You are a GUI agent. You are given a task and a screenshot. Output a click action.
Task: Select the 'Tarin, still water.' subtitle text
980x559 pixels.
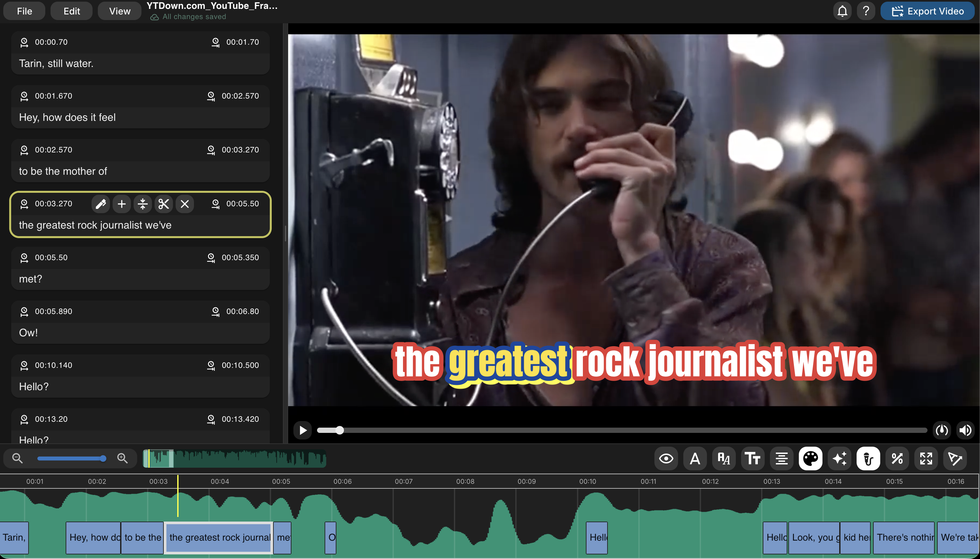[x=56, y=64]
